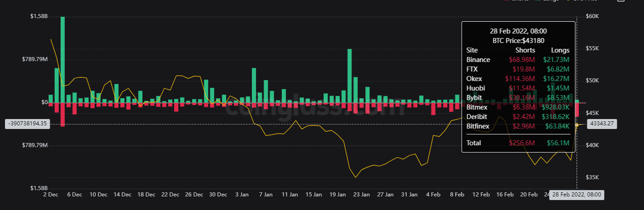The width and height of the screenshot is (644, 210).
Task: Click Bybit longs value $8.53M
Action: coord(557,98)
